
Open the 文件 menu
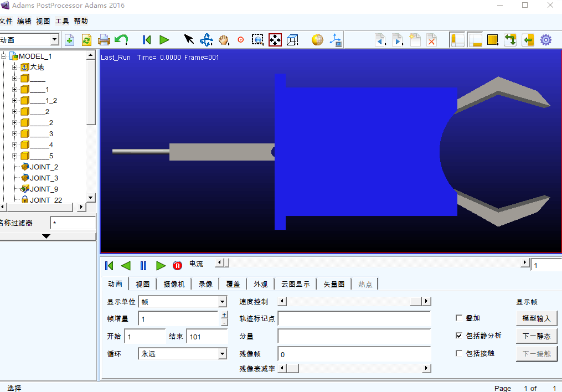pyautogui.click(x=6, y=21)
